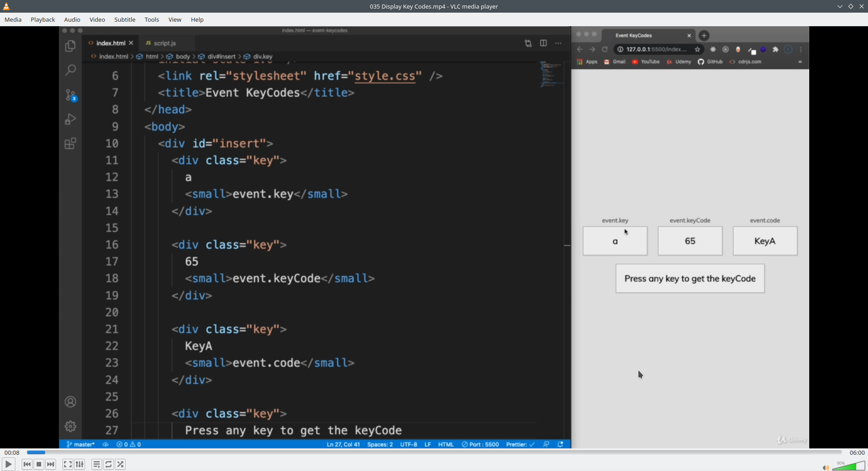Click the Port: 5500 Live Server item
The width and height of the screenshot is (868, 471).
click(x=481, y=444)
